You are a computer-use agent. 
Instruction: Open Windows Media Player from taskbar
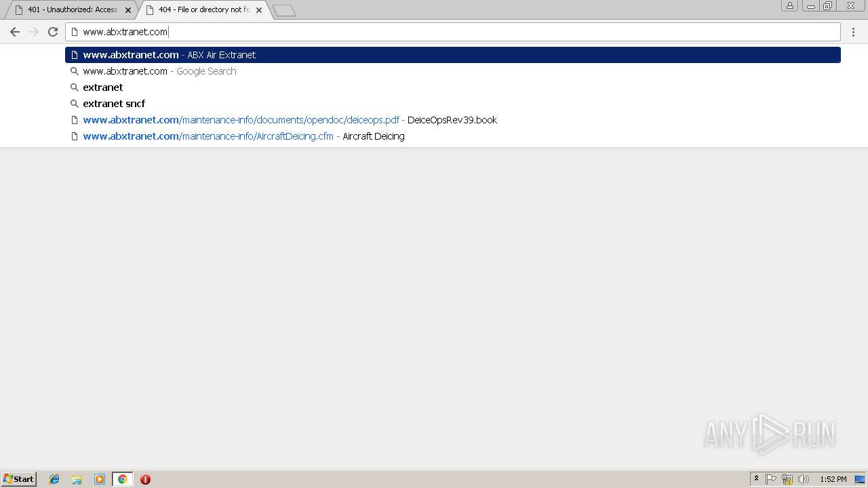(x=100, y=479)
